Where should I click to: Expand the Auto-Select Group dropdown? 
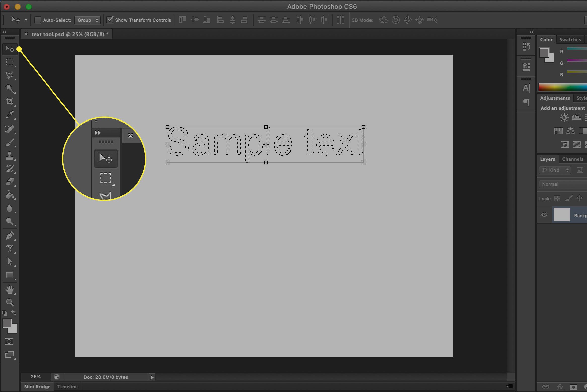86,20
